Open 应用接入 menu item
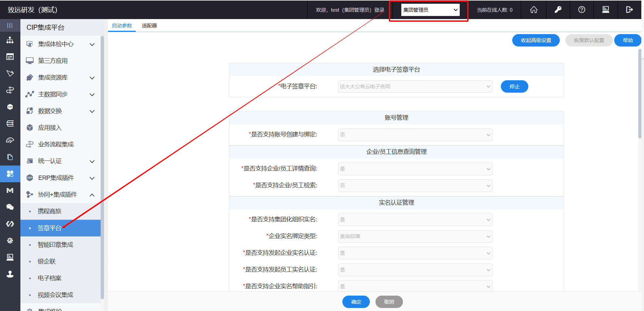The width and height of the screenshot is (644, 311). coord(61,128)
